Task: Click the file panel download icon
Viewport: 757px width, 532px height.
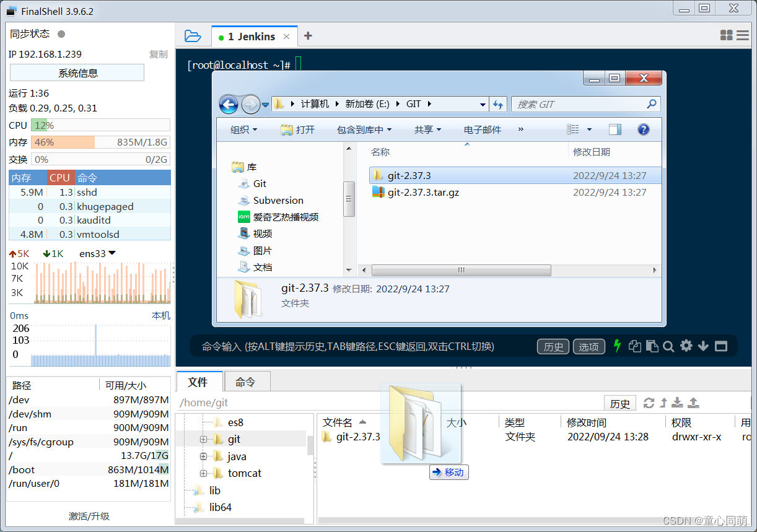Action: (x=678, y=403)
